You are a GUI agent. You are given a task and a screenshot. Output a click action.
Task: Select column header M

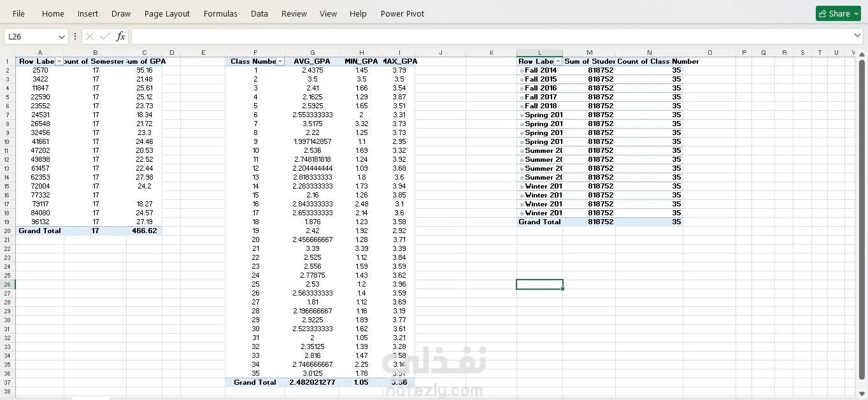589,53
